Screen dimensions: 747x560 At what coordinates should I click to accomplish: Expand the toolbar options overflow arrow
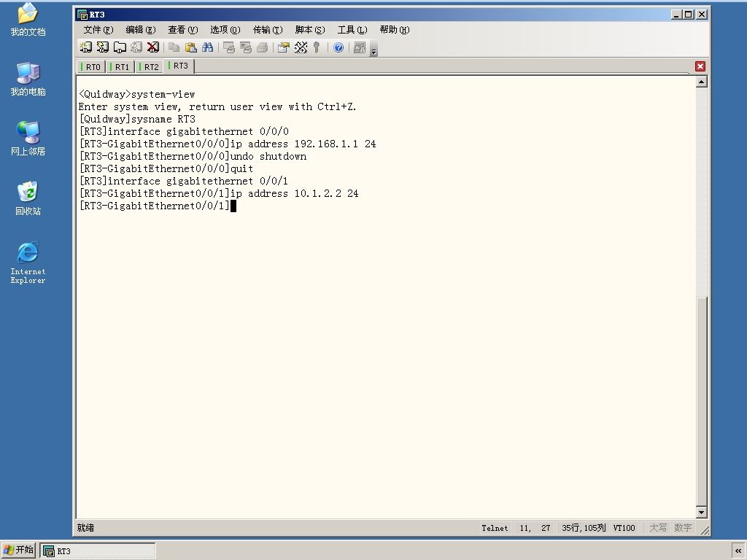point(374,50)
